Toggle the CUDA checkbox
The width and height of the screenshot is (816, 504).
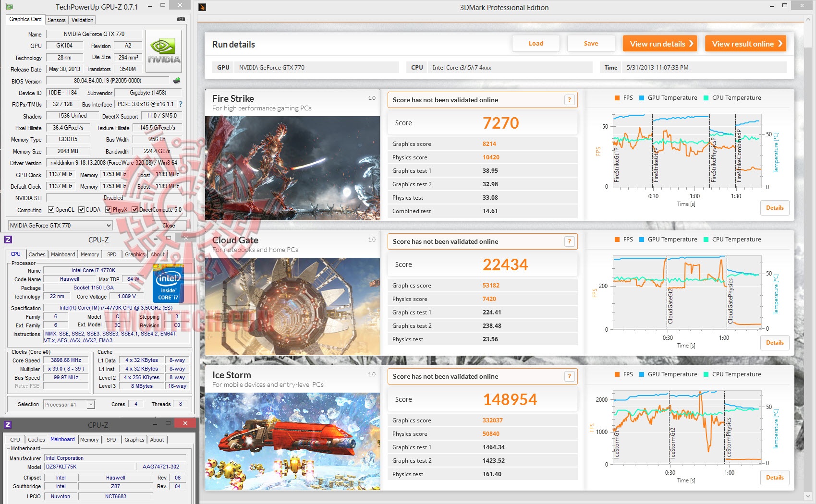82,210
